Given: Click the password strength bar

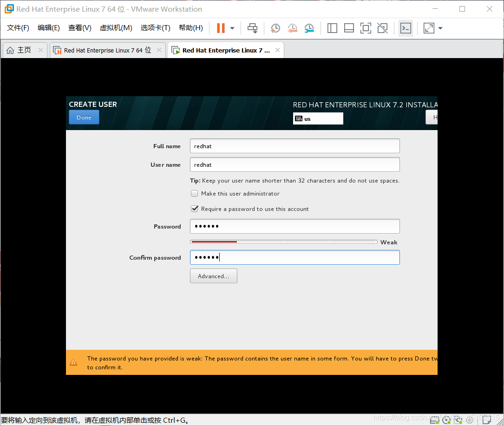Looking at the screenshot, I should (284, 242).
